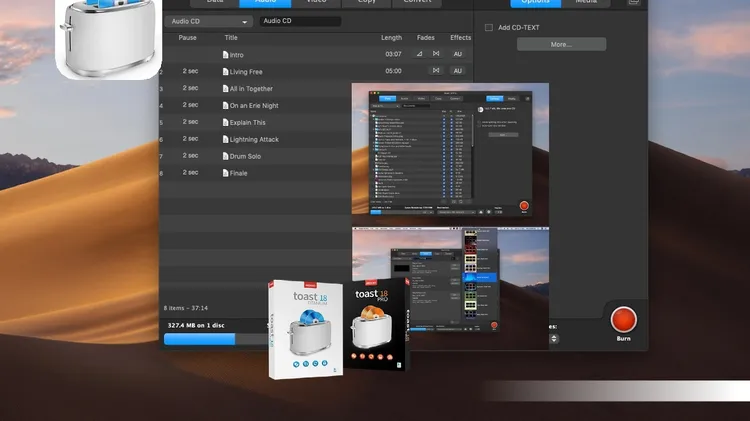Switch to the Audio tab
Image resolution: width=750 pixels, height=421 pixels.
(265, 2)
